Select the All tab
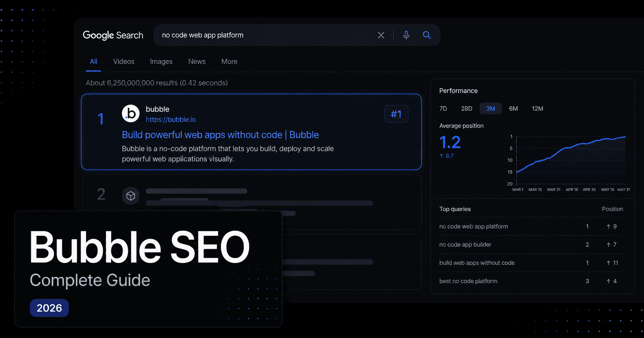The height and width of the screenshot is (338, 644). tap(93, 62)
